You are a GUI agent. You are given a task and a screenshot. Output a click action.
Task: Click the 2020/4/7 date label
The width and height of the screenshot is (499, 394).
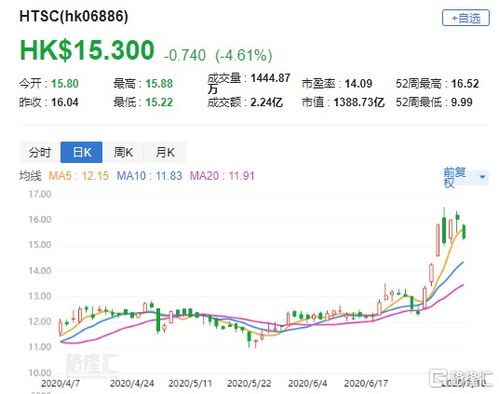pos(60,383)
